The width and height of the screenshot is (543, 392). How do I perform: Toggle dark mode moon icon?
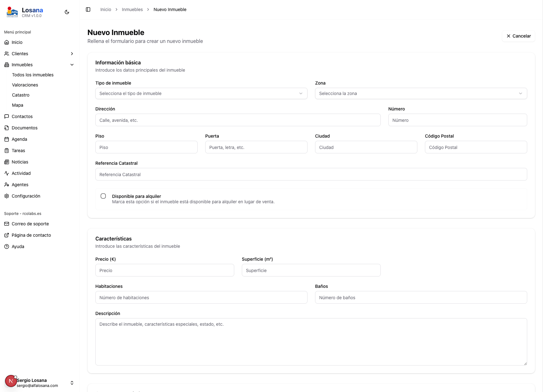tap(67, 12)
